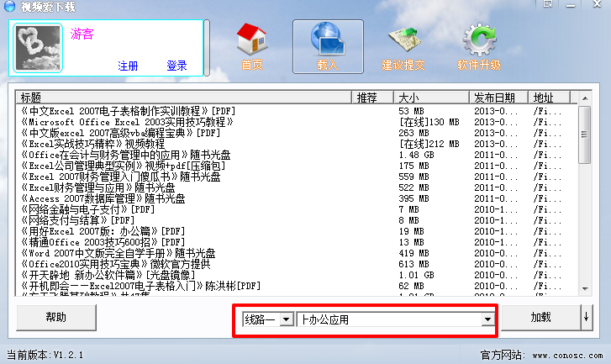Image resolution: width=611 pixels, height=364 pixels.
Task: Select row 《Access 2007数据库管理》随书光盘
Action: coord(296,198)
